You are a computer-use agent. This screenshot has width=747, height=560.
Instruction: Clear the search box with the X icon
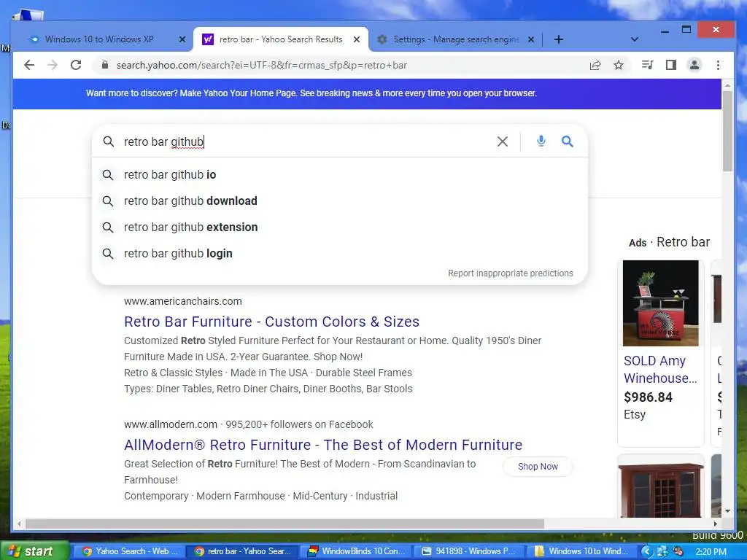click(x=503, y=141)
